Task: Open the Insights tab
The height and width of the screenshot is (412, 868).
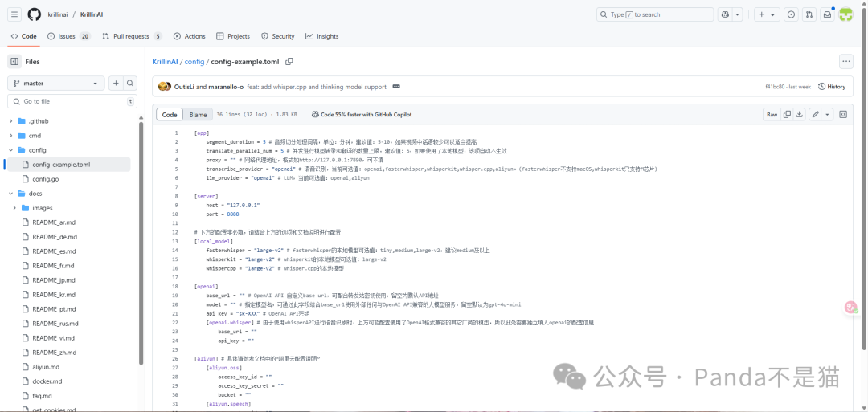Action: pyautogui.click(x=322, y=36)
